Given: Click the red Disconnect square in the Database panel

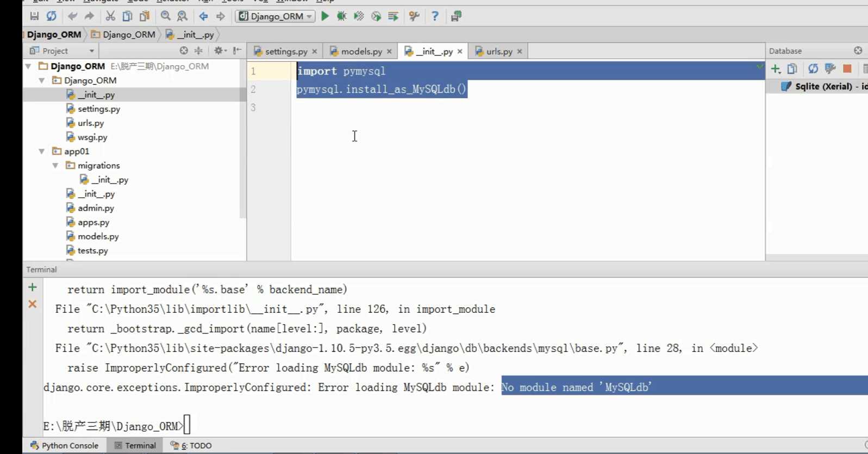Looking at the screenshot, I should 847,69.
